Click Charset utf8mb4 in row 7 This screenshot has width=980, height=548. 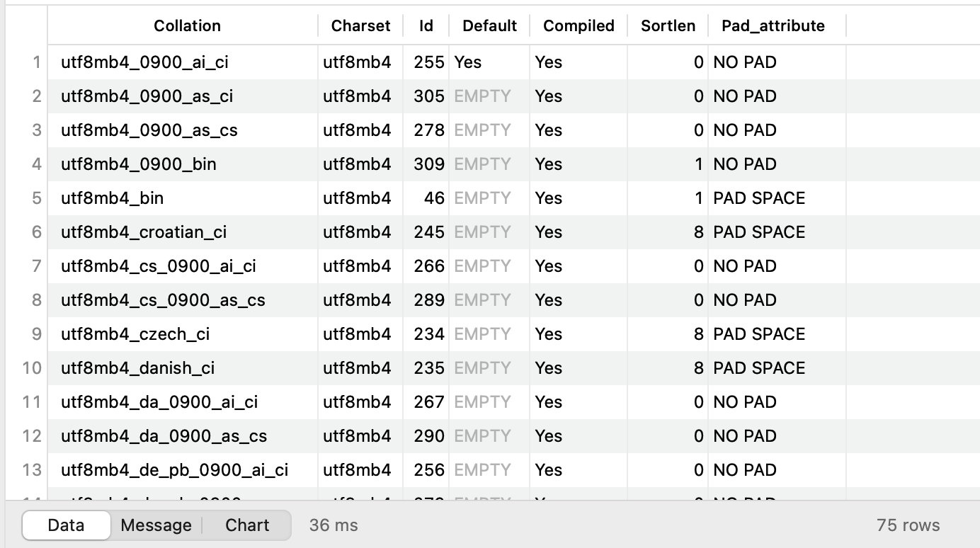[x=357, y=266]
